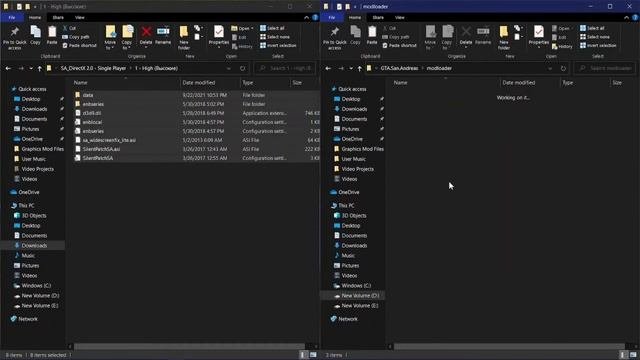Screen dimensions: 640x360
Task: Click History in the left window ribbon
Action: click(x=242, y=47)
